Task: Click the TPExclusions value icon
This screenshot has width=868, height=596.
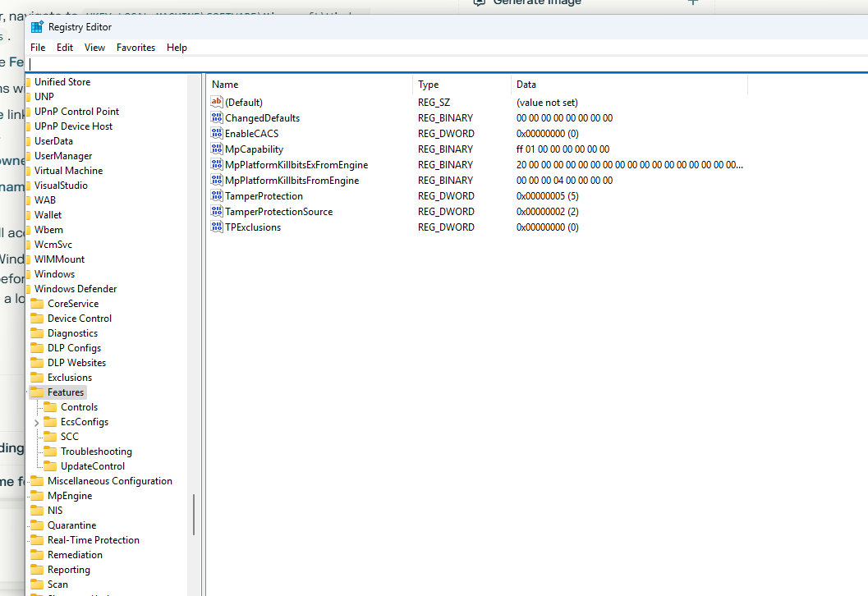Action: [x=217, y=227]
